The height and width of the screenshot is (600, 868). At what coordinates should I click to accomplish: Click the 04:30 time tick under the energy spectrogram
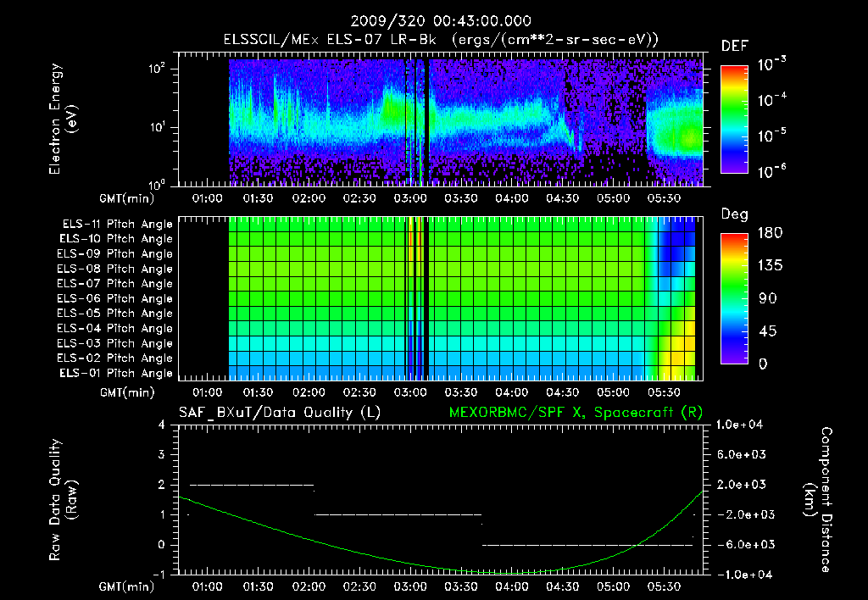point(563,198)
